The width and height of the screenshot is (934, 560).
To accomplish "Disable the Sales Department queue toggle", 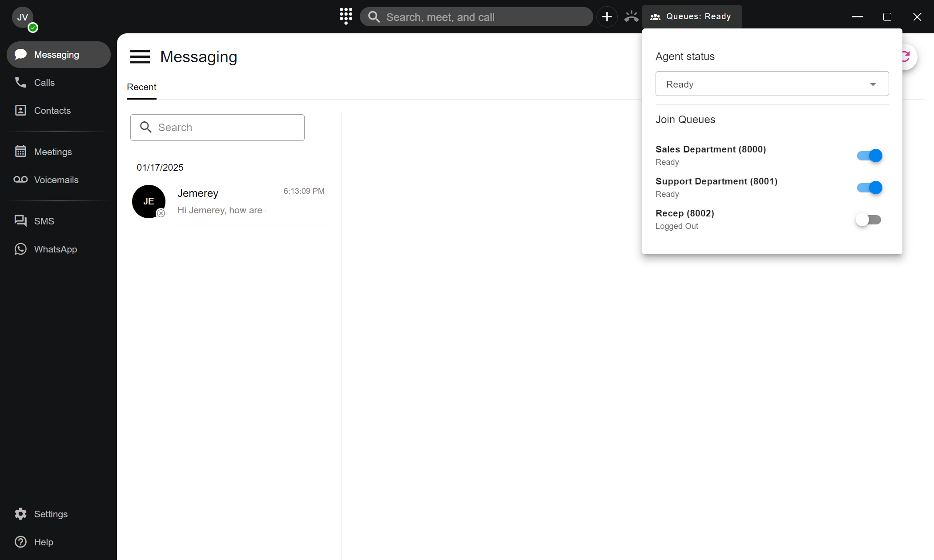I will 870,156.
